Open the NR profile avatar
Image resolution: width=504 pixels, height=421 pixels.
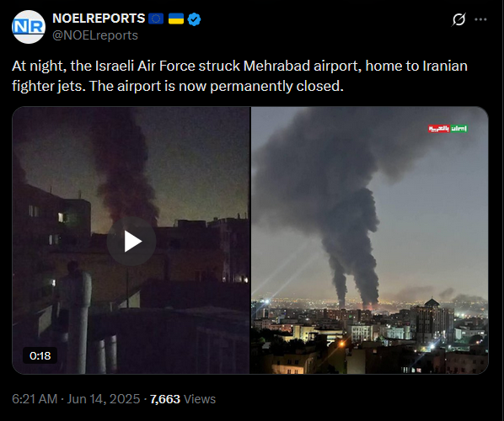pyautogui.click(x=29, y=27)
